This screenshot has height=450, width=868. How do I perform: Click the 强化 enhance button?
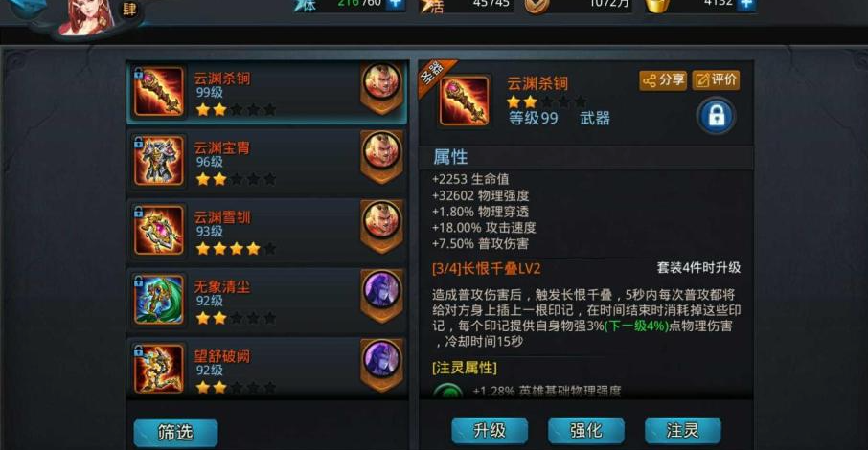[x=586, y=431]
